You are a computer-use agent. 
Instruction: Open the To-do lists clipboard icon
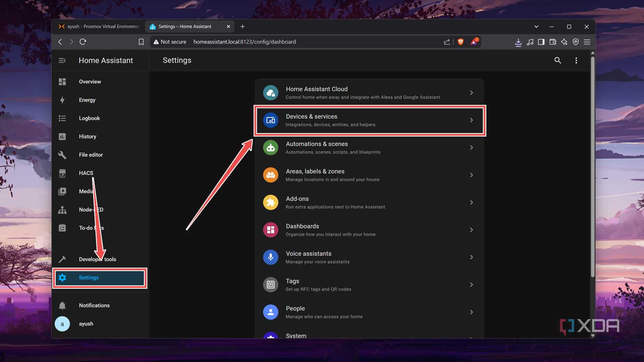(62, 228)
